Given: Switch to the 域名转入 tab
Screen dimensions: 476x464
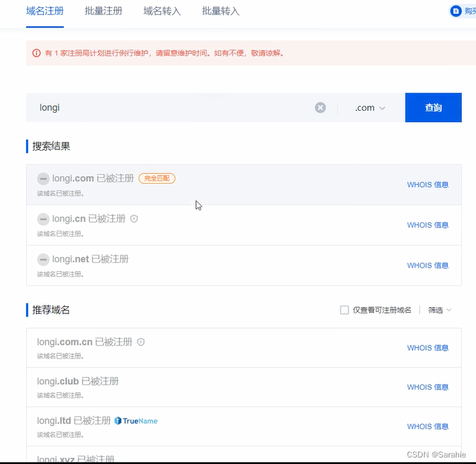Looking at the screenshot, I should tap(162, 11).
